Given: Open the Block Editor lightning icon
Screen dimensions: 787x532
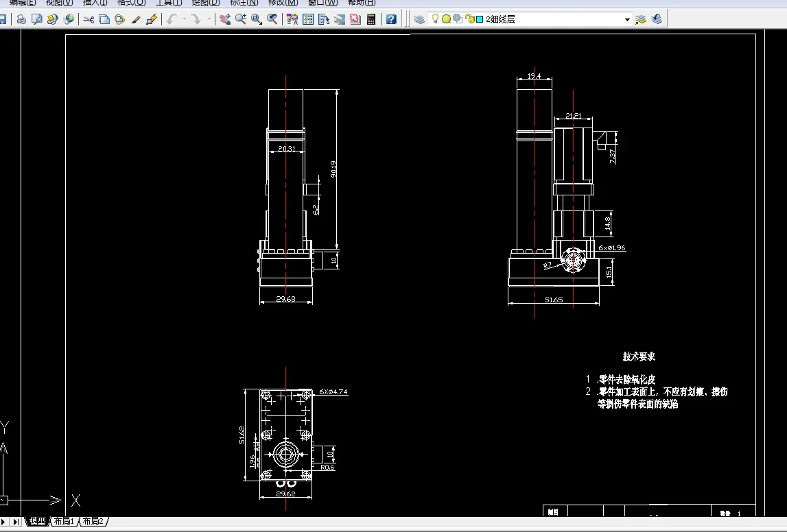Looking at the screenshot, I should 152,19.
